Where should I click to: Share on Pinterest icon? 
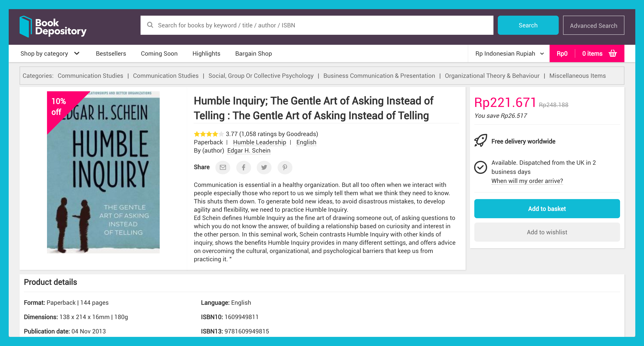tap(285, 167)
